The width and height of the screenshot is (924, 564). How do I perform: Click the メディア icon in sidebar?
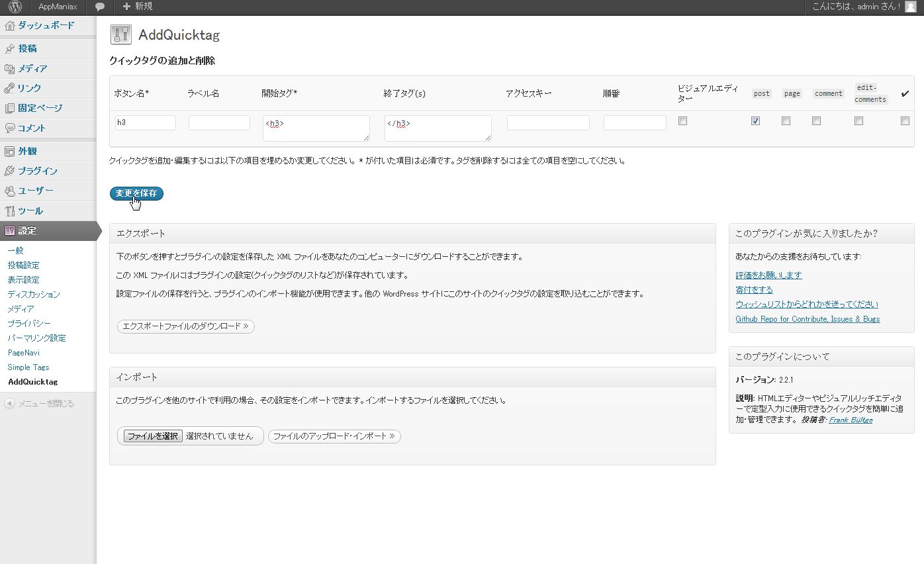(x=9, y=68)
